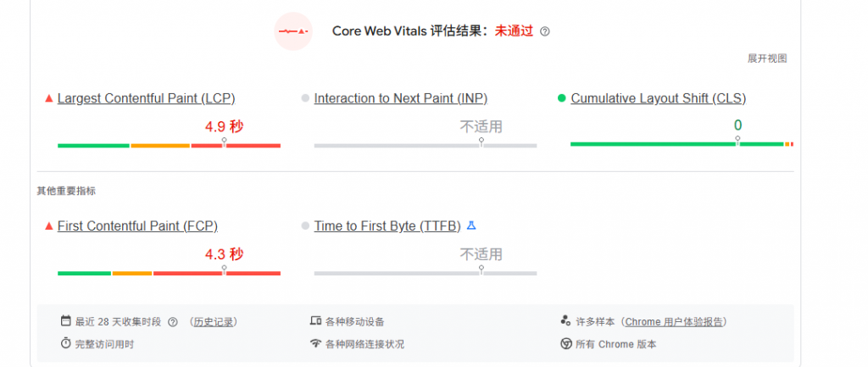This screenshot has width=868, height=367.
Task: Open the Cumulative Layout Shift (CLS) link
Action: (658, 98)
